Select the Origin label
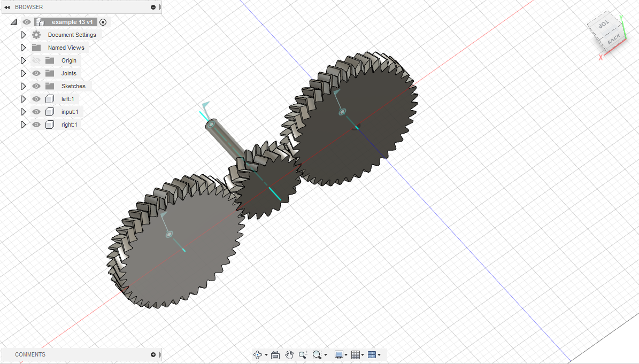The image size is (639, 364). coord(69,61)
